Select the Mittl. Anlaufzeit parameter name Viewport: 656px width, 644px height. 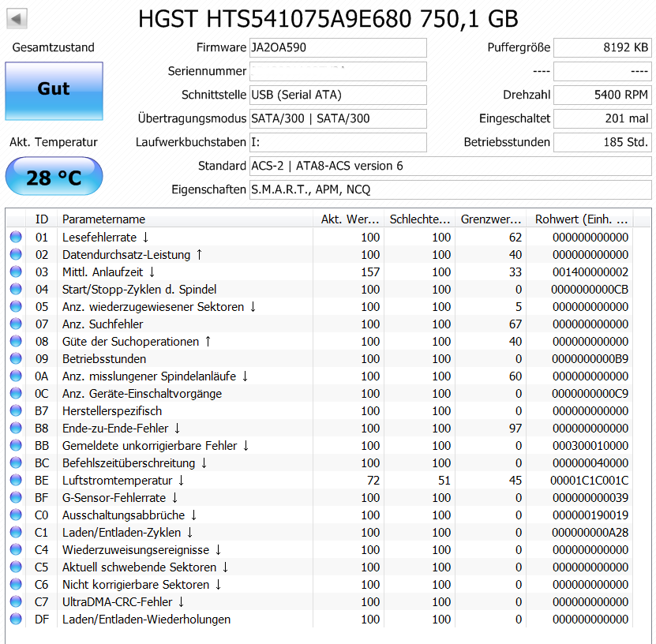108,272
